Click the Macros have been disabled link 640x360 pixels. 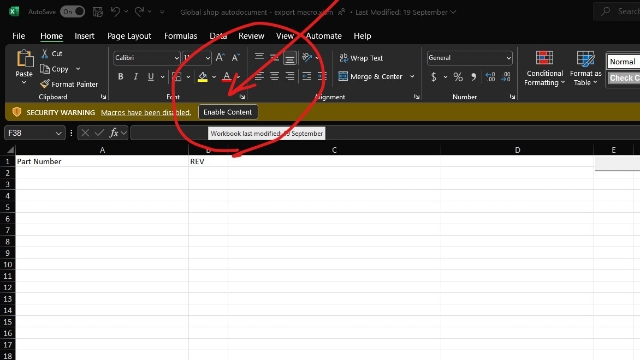[x=146, y=112]
